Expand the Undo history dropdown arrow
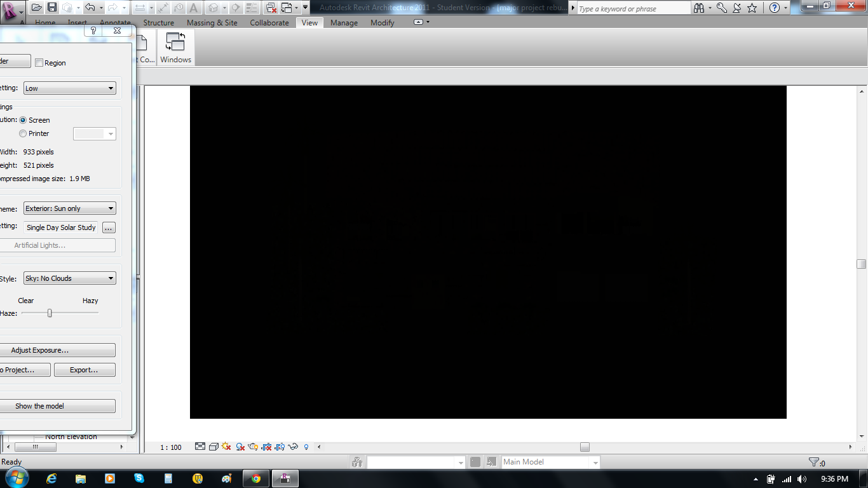This screenshot has width=868, height=488. 100,8
